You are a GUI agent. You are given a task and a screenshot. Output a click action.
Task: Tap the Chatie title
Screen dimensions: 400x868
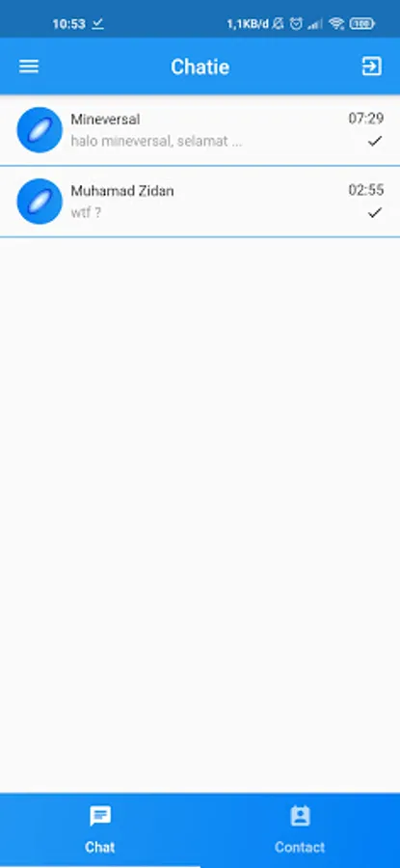point(200,67)
